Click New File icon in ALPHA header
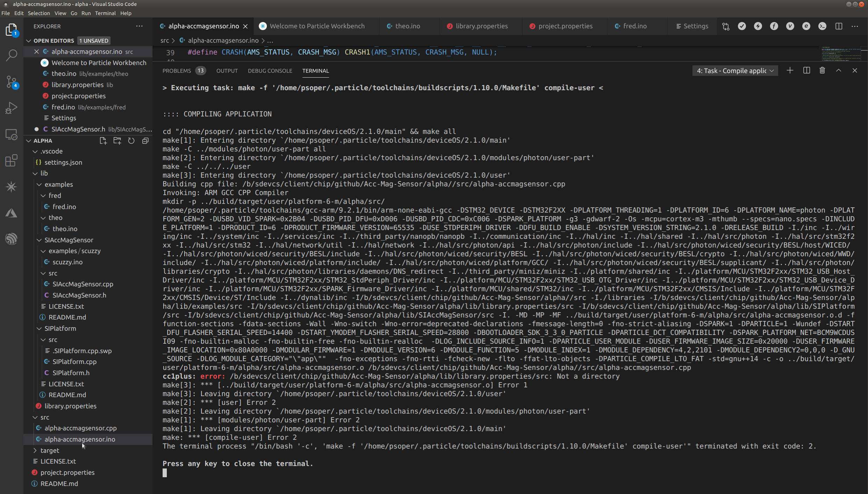Viewport: 868px width, 494px height. [103, 141]
